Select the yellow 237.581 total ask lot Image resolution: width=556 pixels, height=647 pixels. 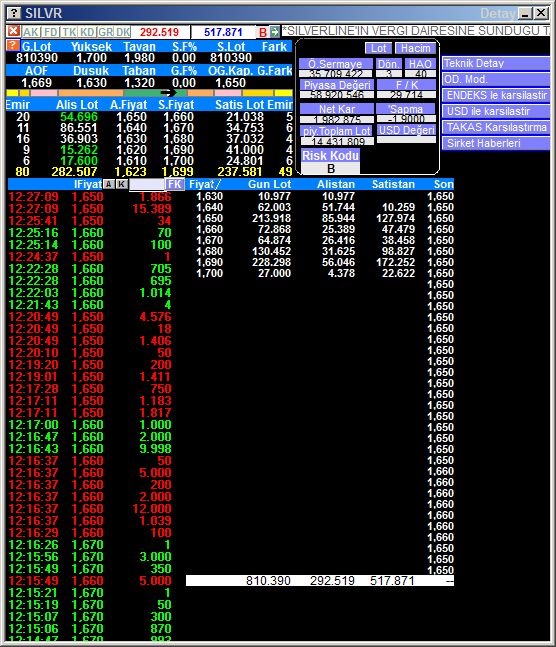pos(239,172)
